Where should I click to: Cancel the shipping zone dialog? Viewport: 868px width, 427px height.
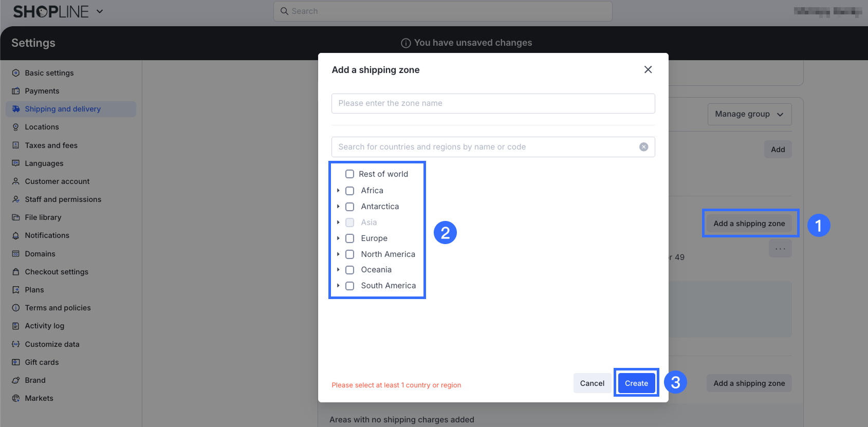point(592,383)
